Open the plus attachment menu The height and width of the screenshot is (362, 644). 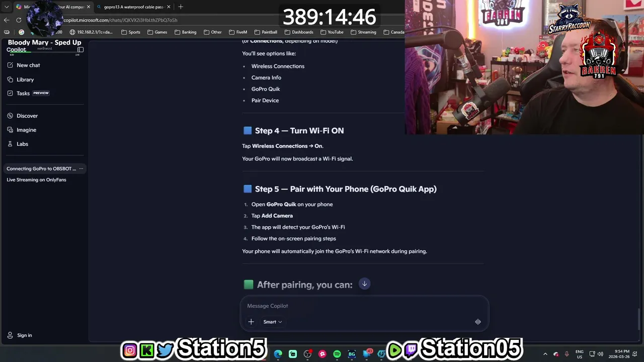251,322
